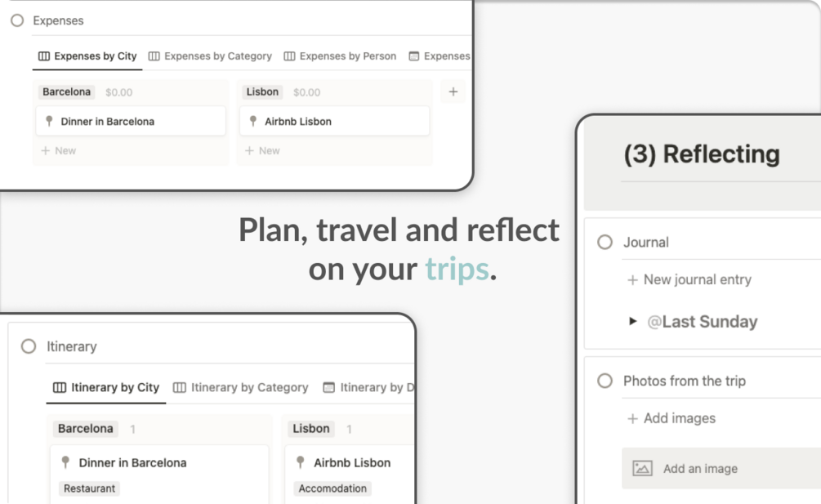Image resolution: width=821 pixels, height=504 pixels.
Task: Click the image icon beside Add an image
Action: pyautogui.click(x=642, y=468)
